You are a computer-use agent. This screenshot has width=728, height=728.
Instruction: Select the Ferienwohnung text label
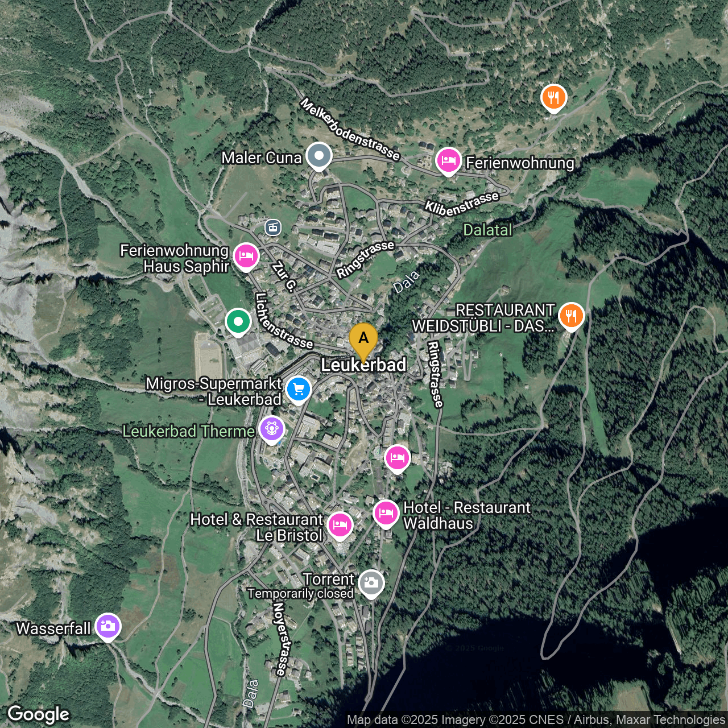coord(520,163)
